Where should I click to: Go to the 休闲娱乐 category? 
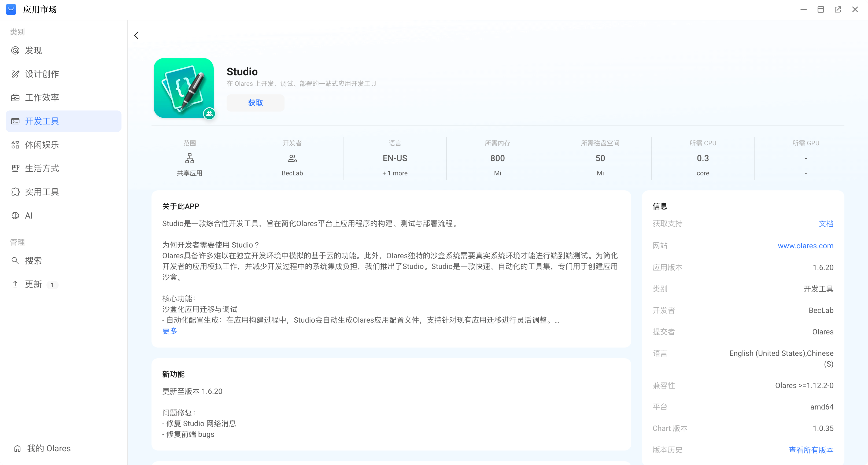(x=42, y=145)
